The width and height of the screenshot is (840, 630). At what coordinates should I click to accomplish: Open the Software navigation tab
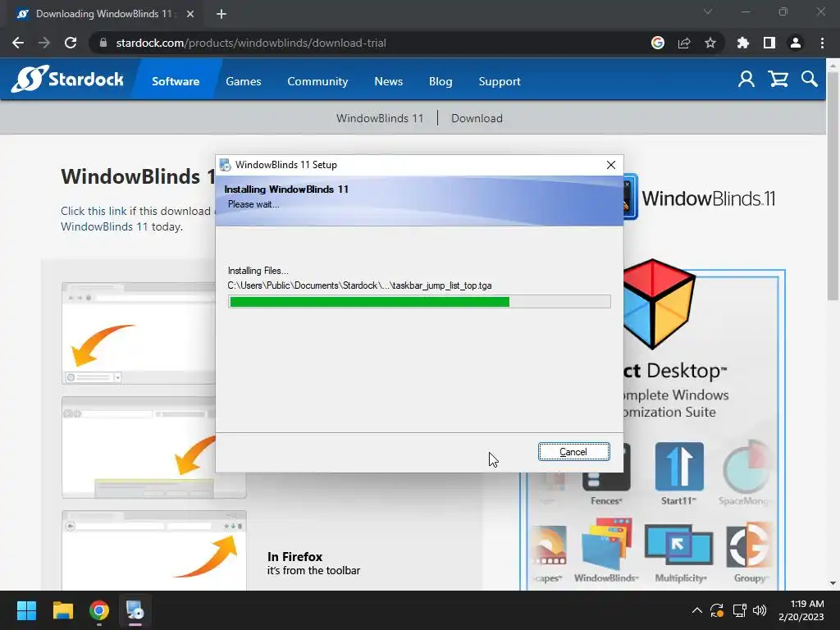(x=176, y=81)
